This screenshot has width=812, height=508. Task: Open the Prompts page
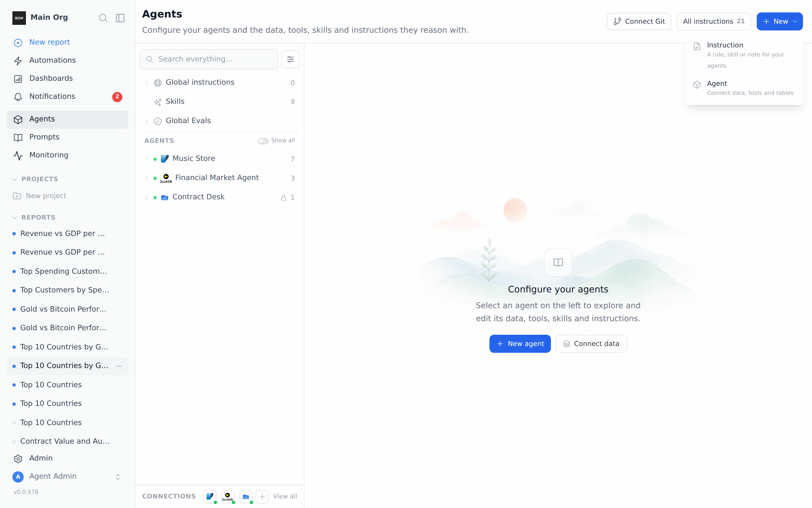[67, 137]
